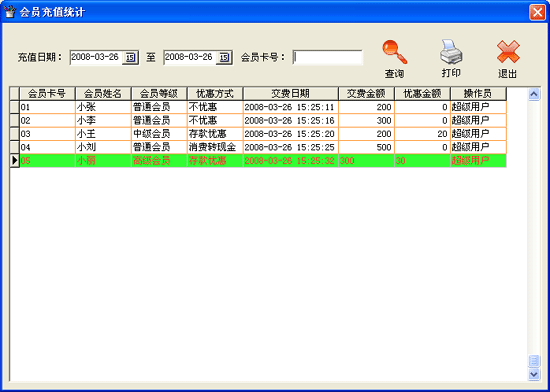550x392 pixels.
Task: Click the 会员卡号 column header
Action: coord(47,94)
